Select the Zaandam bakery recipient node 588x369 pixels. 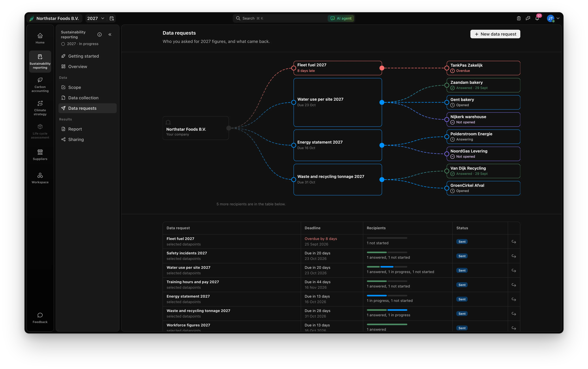coord(483,85)
